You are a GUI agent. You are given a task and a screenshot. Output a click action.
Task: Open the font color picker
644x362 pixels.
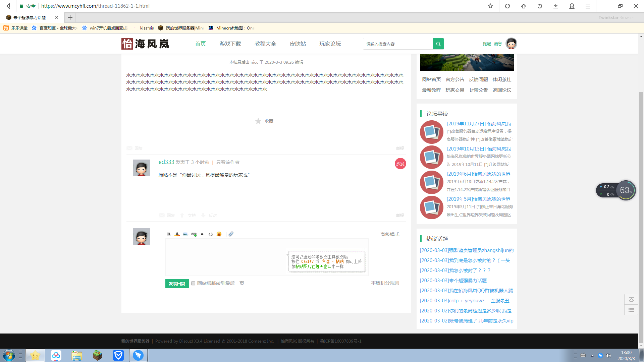point(177,234)
